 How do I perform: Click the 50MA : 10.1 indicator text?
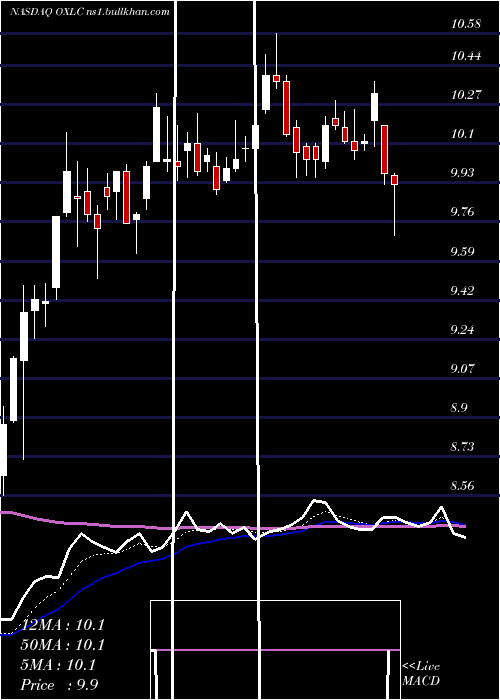coord(62,645)
